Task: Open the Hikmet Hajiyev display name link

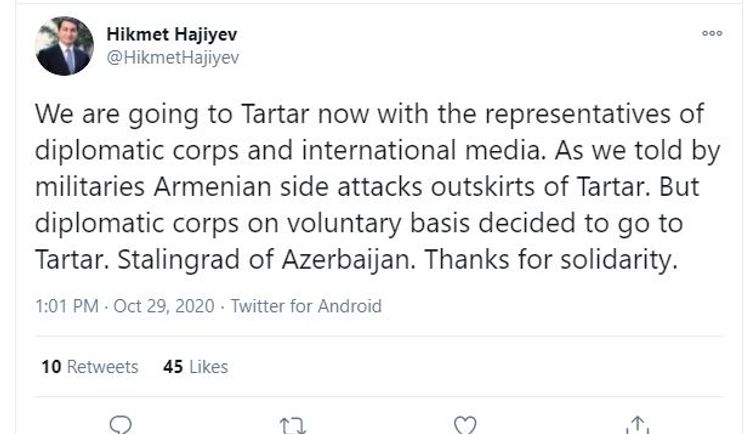Action: (x=172, y=35)
